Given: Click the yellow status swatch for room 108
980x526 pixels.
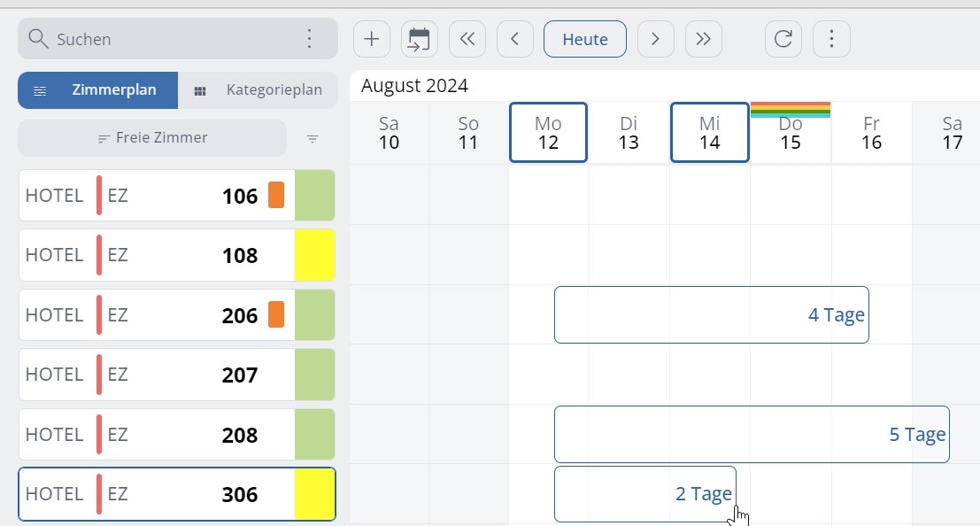Looking at the screenshot, I should 314,255.
